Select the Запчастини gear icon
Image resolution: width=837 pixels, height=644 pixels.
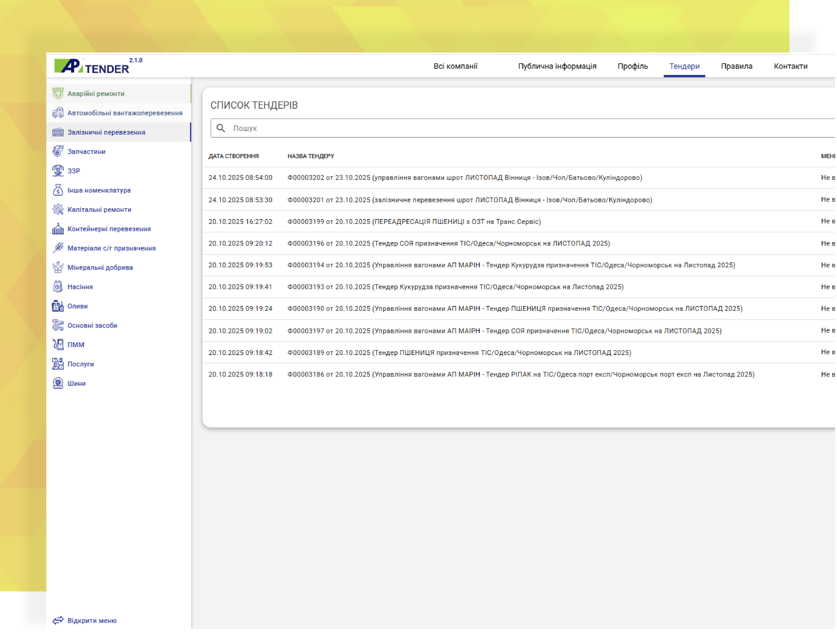click(x=58, y=151)
